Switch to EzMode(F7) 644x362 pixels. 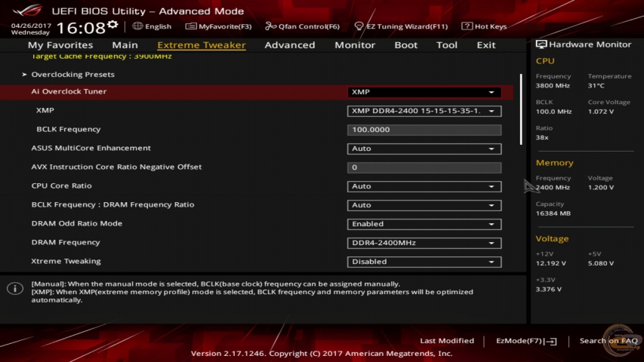click(526, 341)
